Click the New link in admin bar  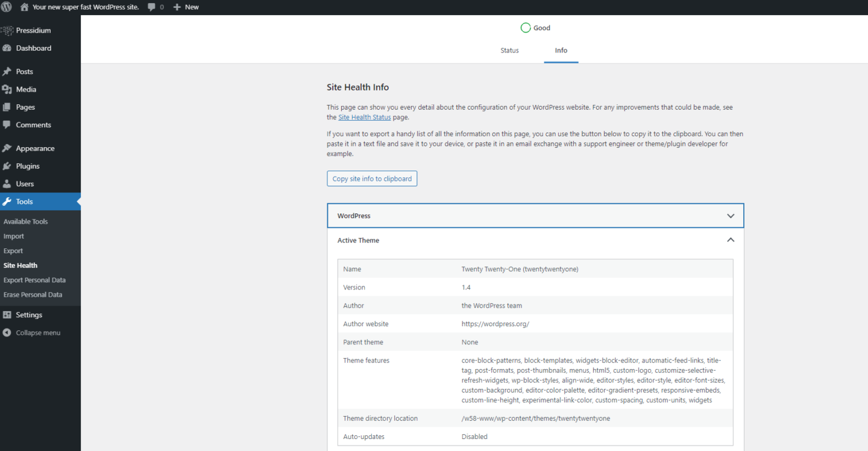tap(192, 7)
